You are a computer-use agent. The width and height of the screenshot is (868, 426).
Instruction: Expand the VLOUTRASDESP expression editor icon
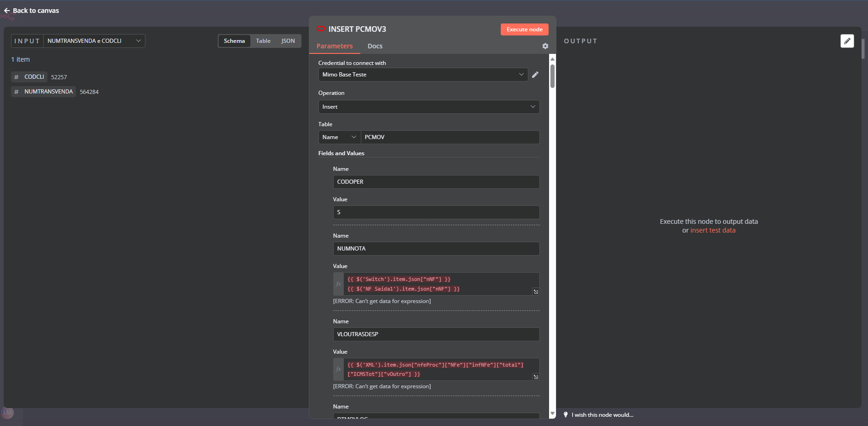[x=536, y=377]
